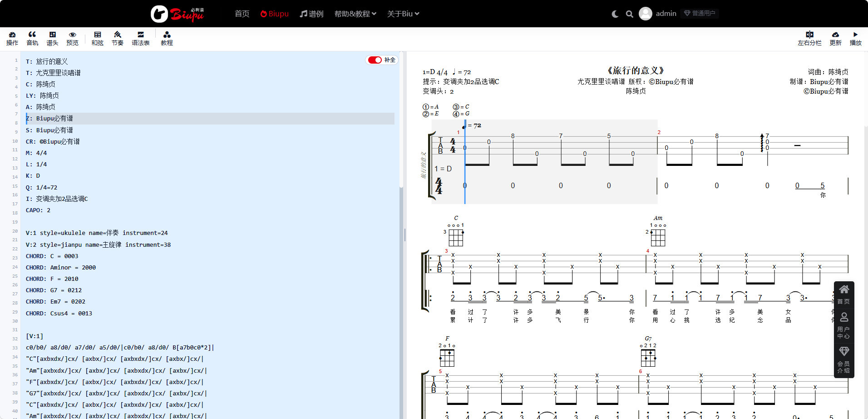Image resolution: width=868 pixels, height=419 pixels.
Task: Click the 《旅行的意义》 score title
Action: click(x=636, y=70)
